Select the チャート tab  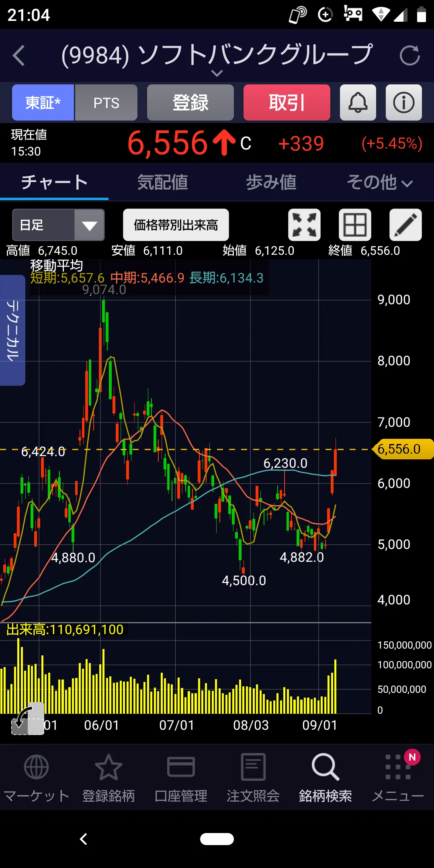[54, 182]
